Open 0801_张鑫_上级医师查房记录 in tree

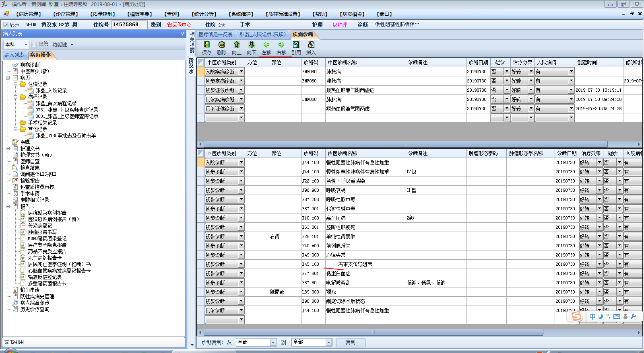67,116
